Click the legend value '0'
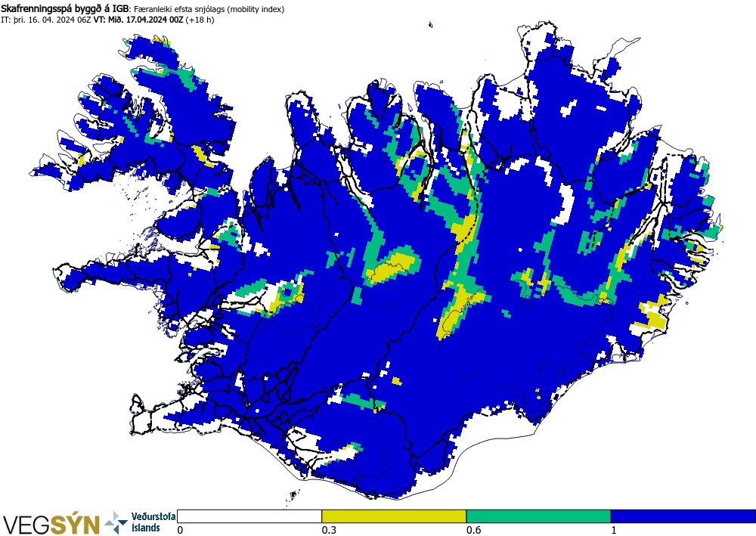Viewport: 756px width, 536px height. (181, 530)
